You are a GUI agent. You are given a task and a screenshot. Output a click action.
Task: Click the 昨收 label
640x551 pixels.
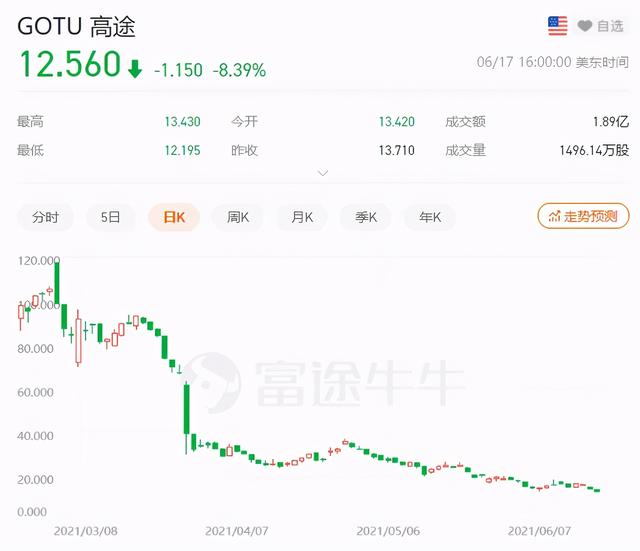244,151
